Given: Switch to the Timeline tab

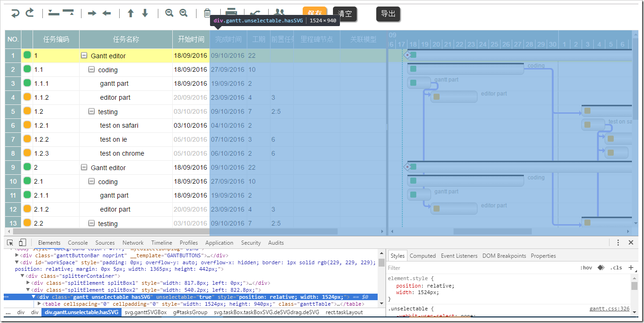Looking at the screenshot, I should [x=162, y=242].
